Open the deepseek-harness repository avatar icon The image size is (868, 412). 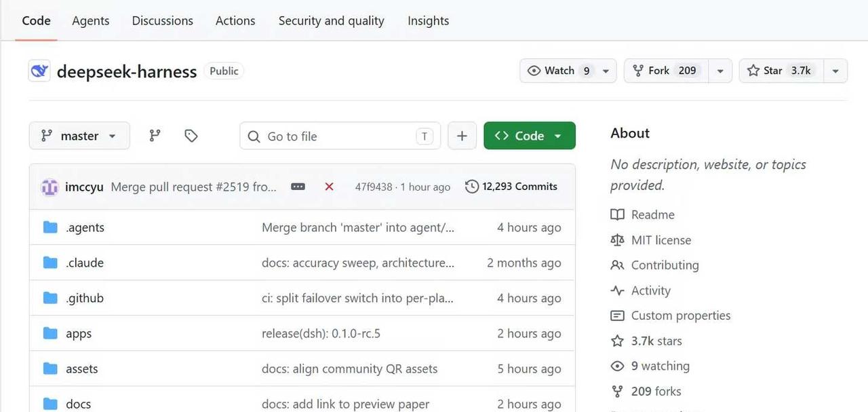tap(39, 71)
